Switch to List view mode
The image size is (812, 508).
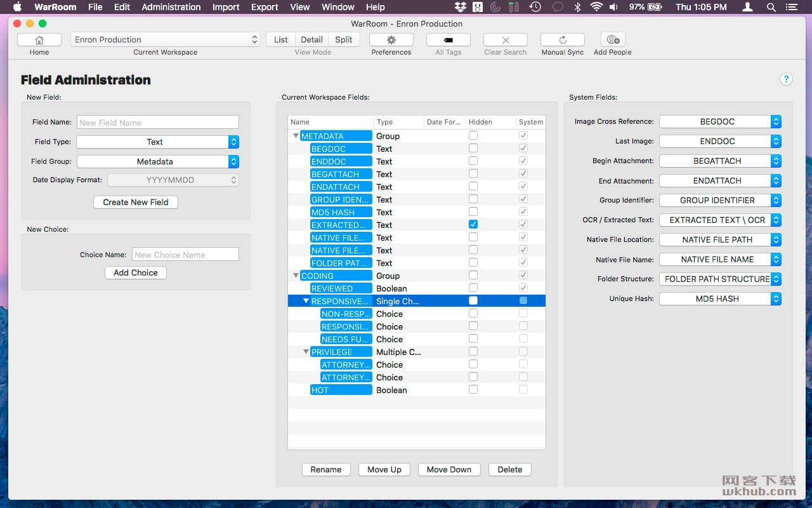(x=281, y=39)
